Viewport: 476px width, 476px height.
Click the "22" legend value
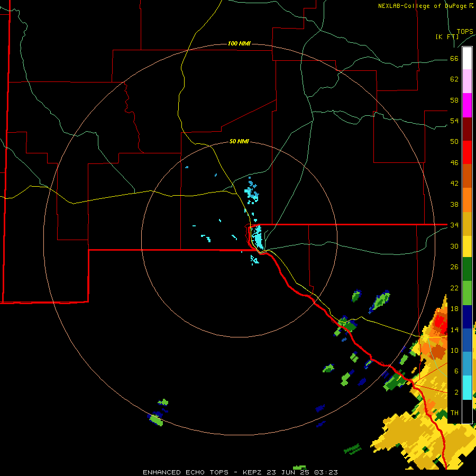(x=454, y=288)
